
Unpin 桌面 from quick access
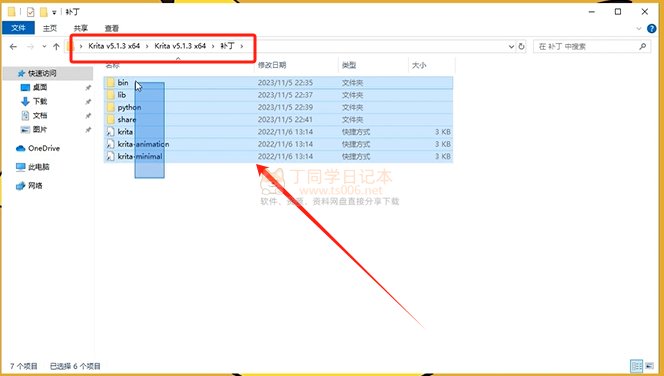(x=88, y=87)
